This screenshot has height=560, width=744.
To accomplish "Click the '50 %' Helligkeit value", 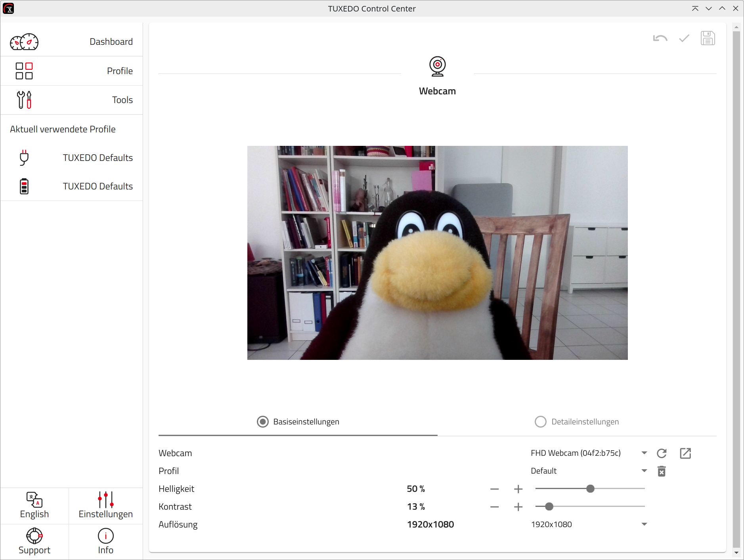I will [416, 489].
